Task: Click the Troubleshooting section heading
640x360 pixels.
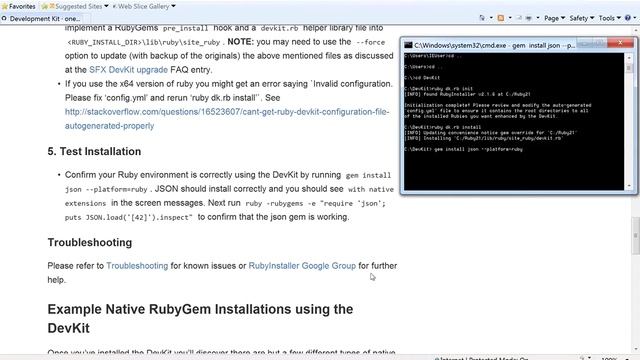Action: click(x=90, y=242)
